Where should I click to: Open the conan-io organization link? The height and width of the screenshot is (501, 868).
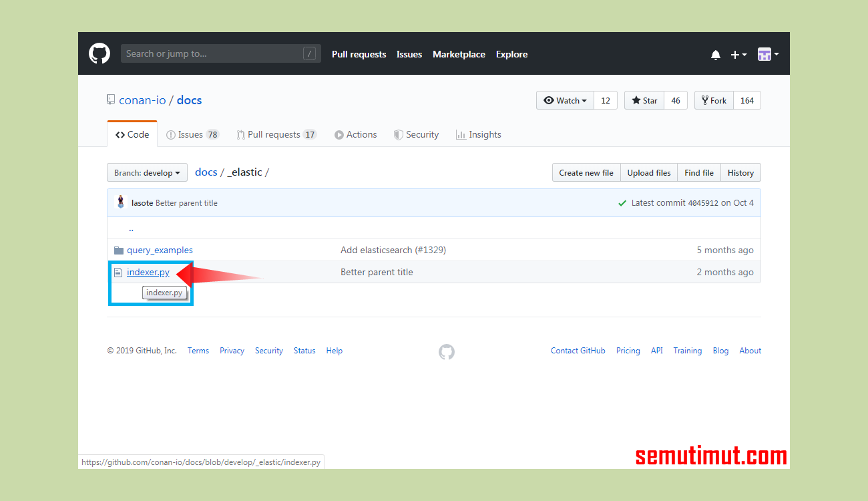coord(142,100)
